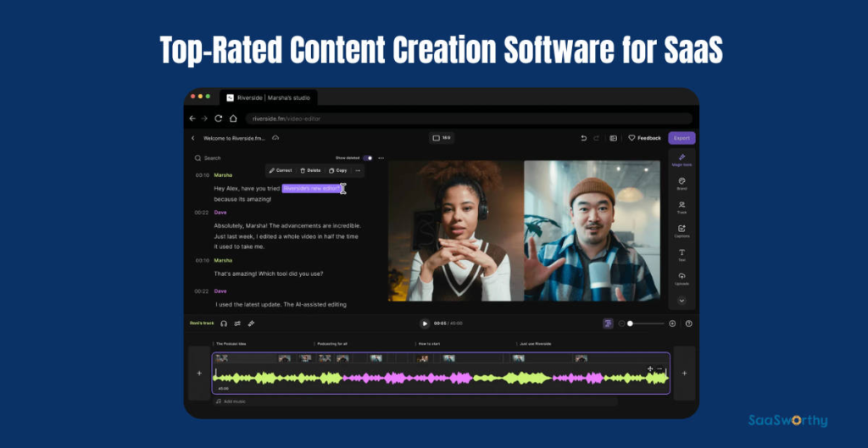Click speaker name Marsha at 00:10 top

(223, 174)
